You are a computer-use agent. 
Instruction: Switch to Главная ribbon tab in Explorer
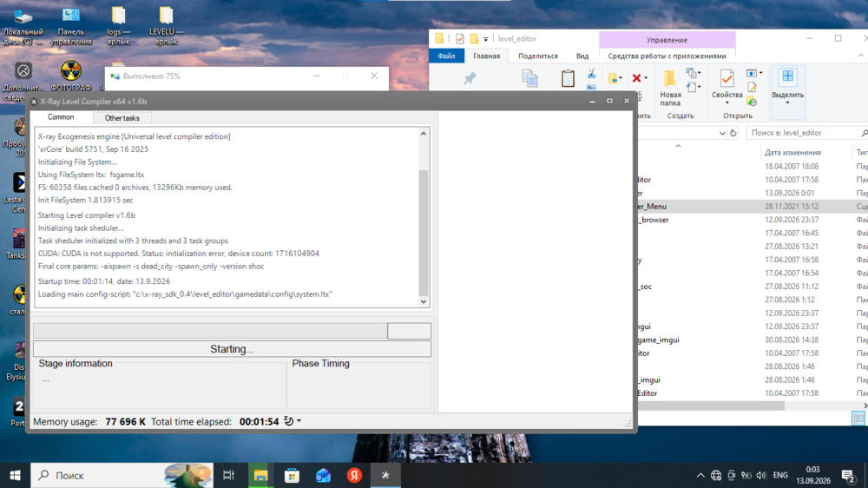pos(487,56)
